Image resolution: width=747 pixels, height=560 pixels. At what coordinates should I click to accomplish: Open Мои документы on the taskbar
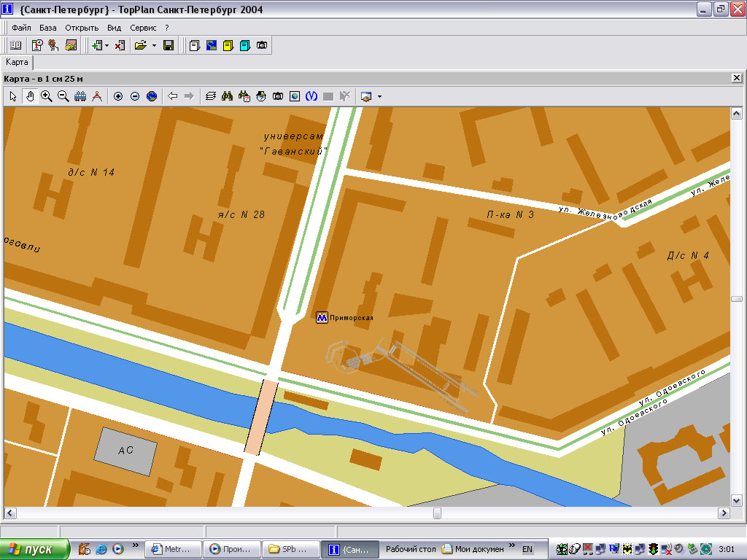[x=473, y=549]
